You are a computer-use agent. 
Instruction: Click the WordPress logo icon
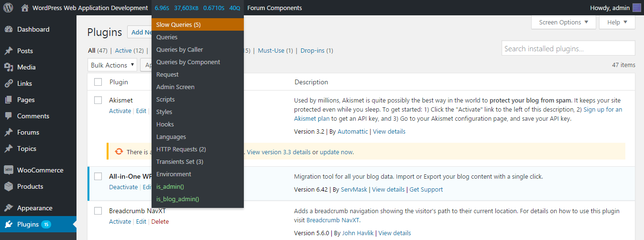coord(8,8)
